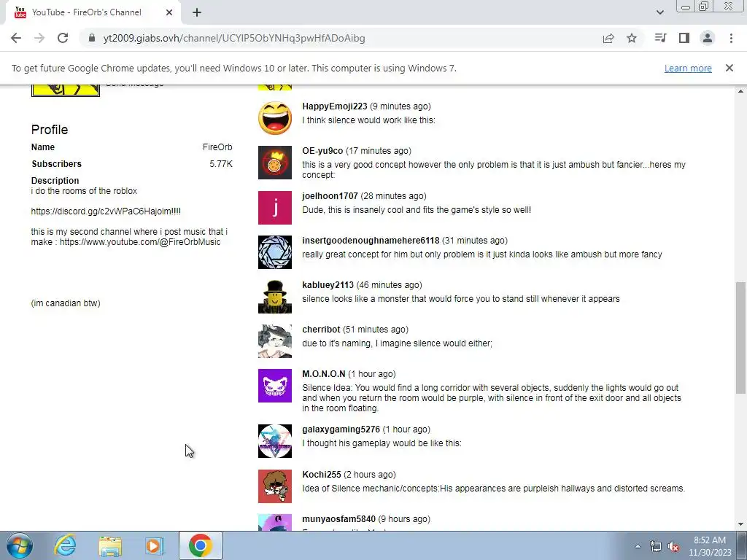Click the Profile heading
747x560 pixels.
pos(50,130)
